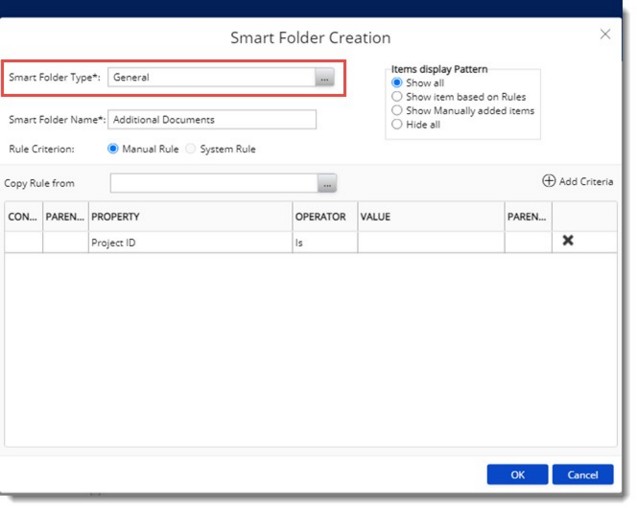Screen dimensions: 637x510
Task: Select the 'Is' operator cell
Action: click(325, 243)
